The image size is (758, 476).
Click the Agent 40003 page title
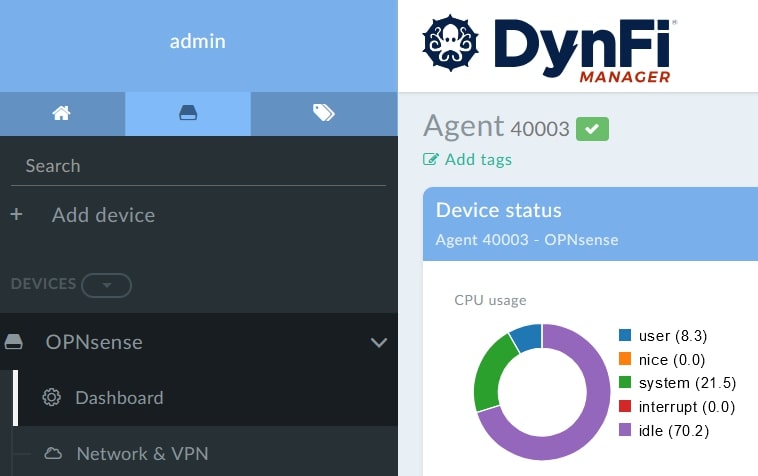click(x=496, y=127)
